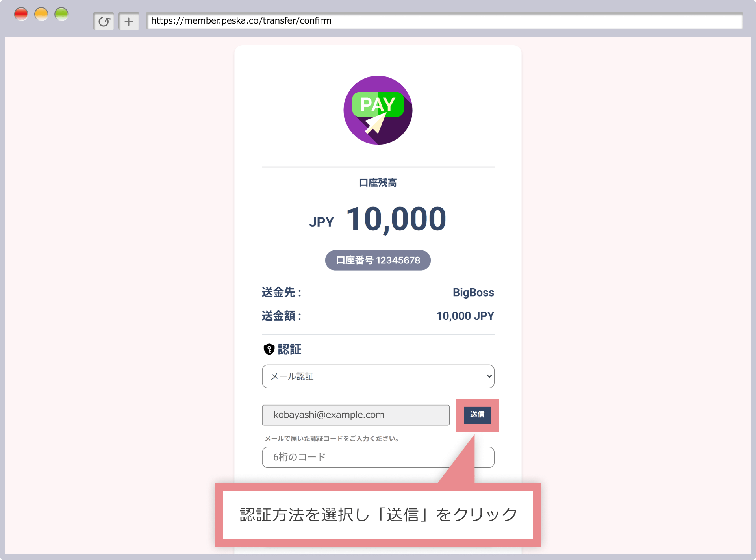Open a new tab with plus icon
Screen dimensions: 756x560
129,21
